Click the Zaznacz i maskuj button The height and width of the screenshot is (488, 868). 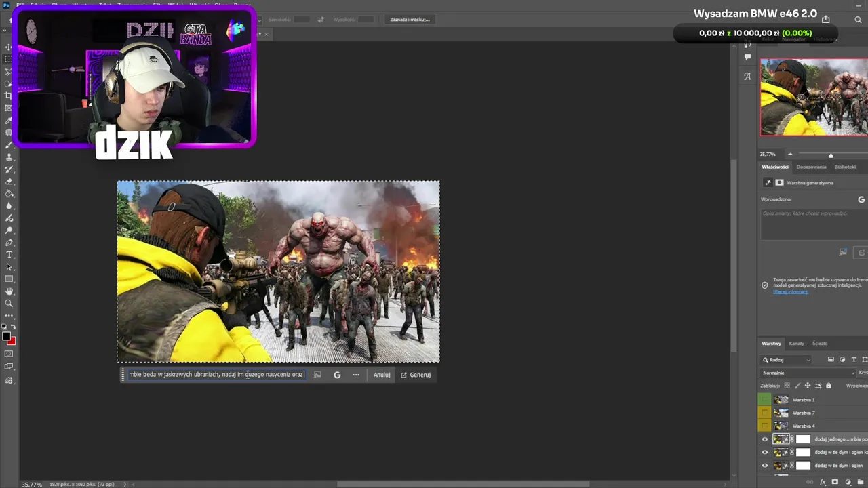[410, 19]
